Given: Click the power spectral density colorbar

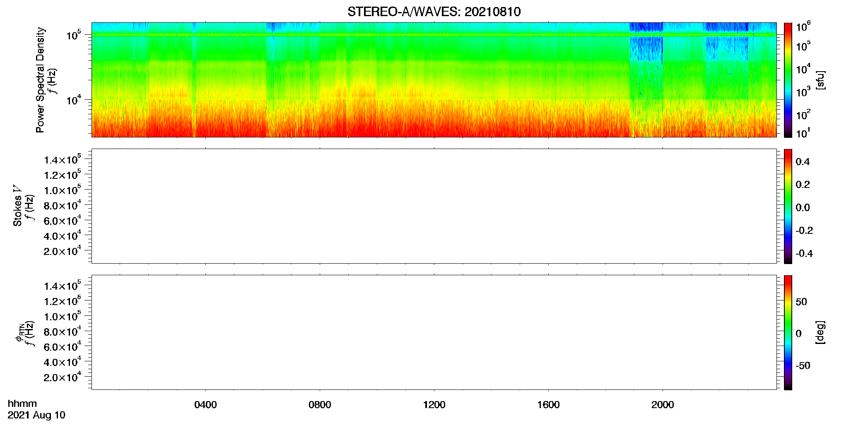Looking at the screenshot, I should pos(788,80).
